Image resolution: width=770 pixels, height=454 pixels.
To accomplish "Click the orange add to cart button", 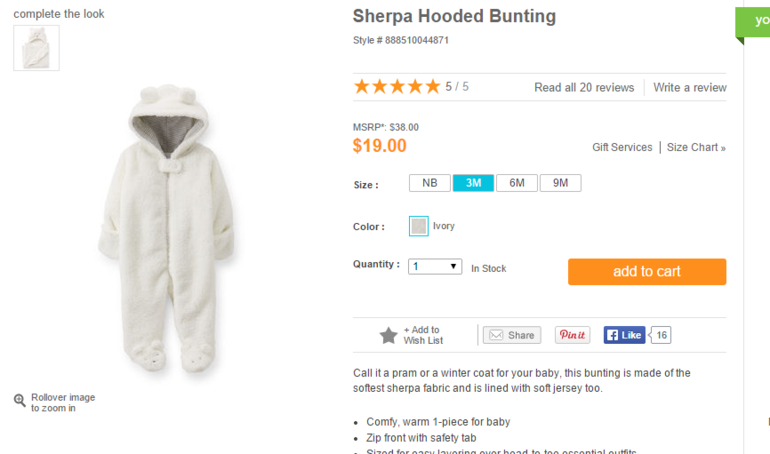I will pos(647,271).
